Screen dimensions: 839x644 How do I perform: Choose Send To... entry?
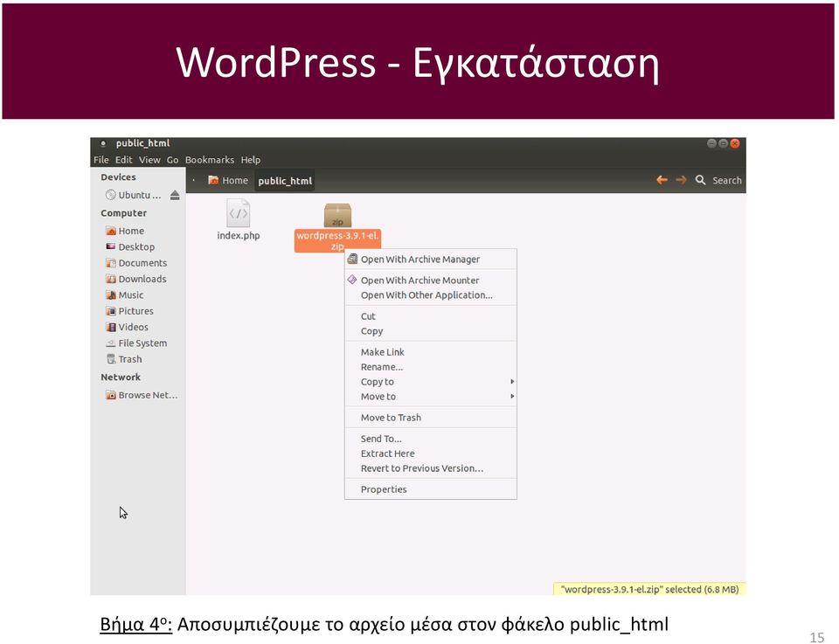pos(431,439)
